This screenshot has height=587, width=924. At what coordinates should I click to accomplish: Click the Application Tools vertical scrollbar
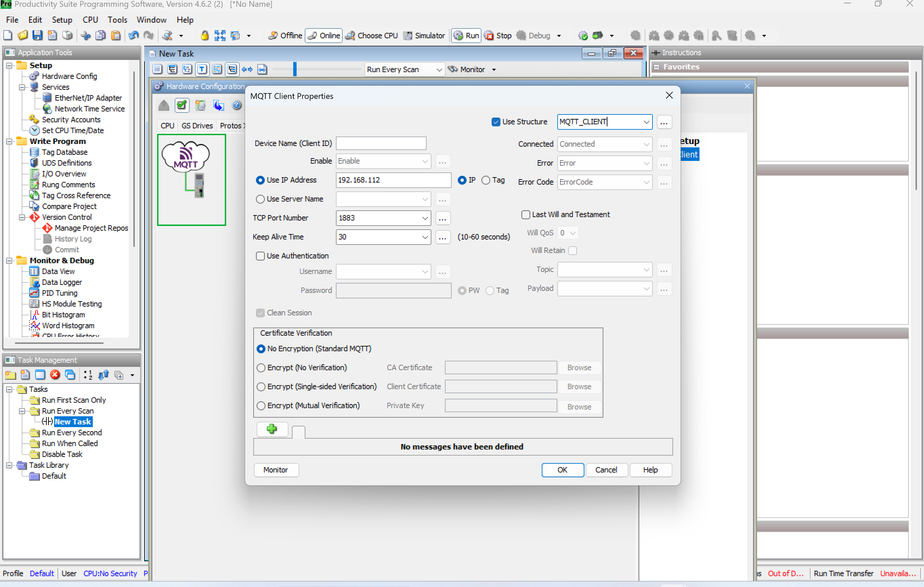click(x=134, y=159)
